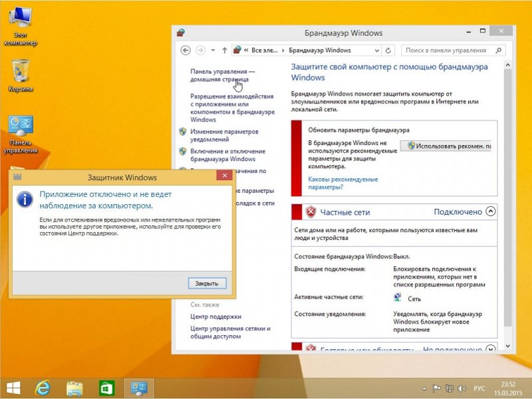Open Панель управления — домашняя страница link

tap(222, 75)
